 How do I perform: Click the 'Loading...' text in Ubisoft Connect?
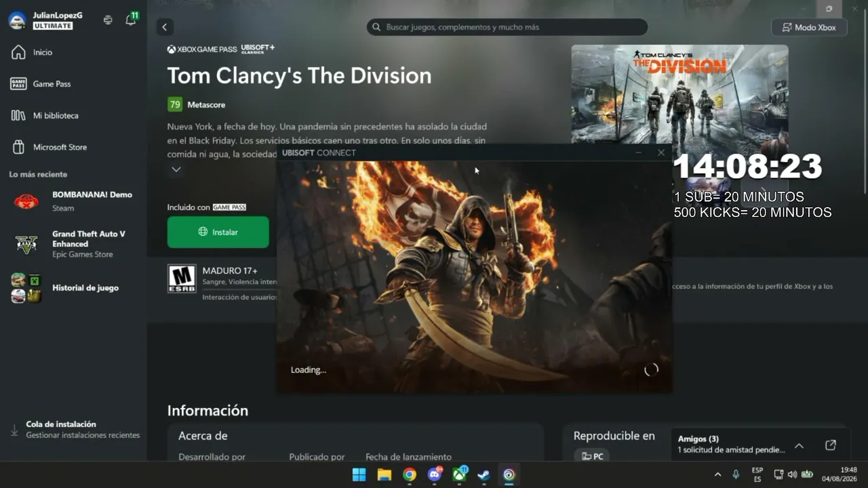click(x=309, y=370)
